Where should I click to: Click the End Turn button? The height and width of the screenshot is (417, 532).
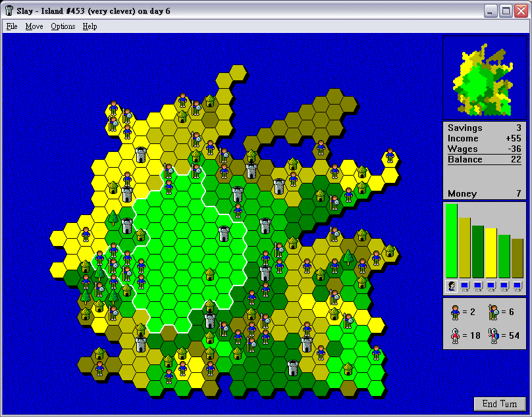coord(500,403)
